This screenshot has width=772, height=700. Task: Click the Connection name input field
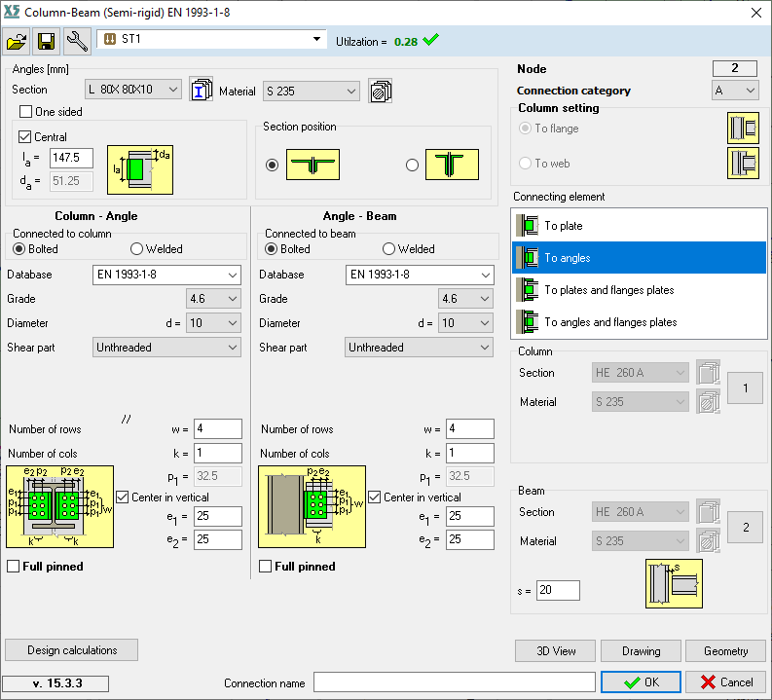coord(455,682)
